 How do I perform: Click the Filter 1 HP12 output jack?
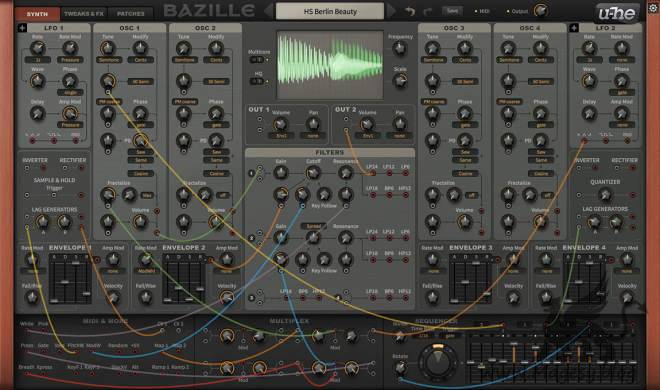(x=406, y=195)
